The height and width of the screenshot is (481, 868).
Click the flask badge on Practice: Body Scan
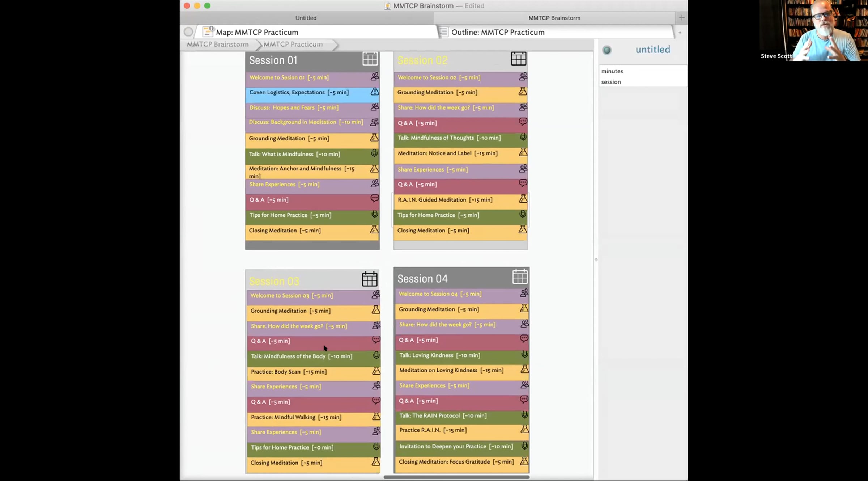(x=376, y=371)
